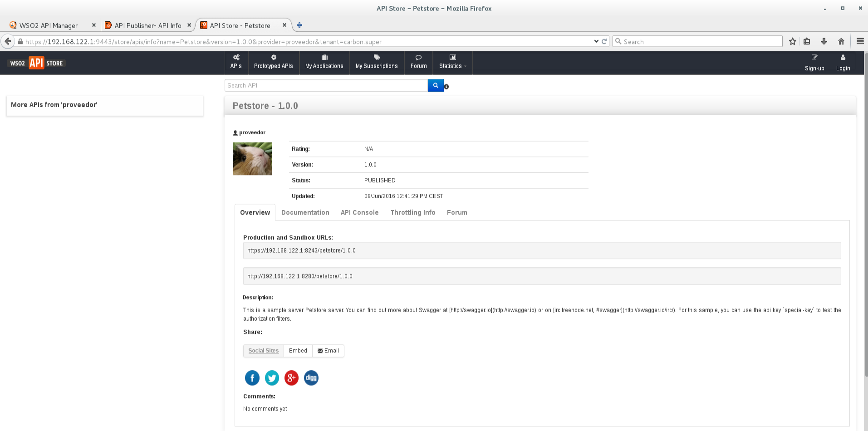This screenshot has width=868, height=431.
Task: Expand the Statistics dropdown
Action: pyautogui.click(x=452, y=65)
